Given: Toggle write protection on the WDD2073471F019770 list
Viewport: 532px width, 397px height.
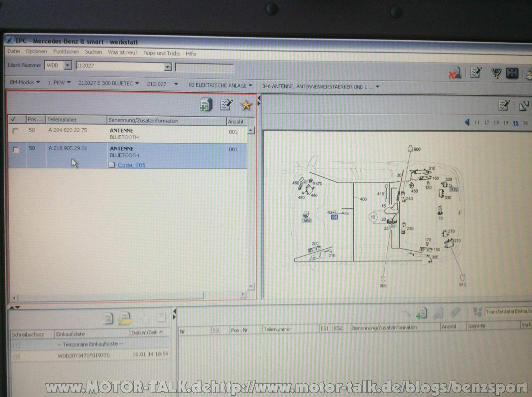Looking at the screenshot, I should (16, 356).
